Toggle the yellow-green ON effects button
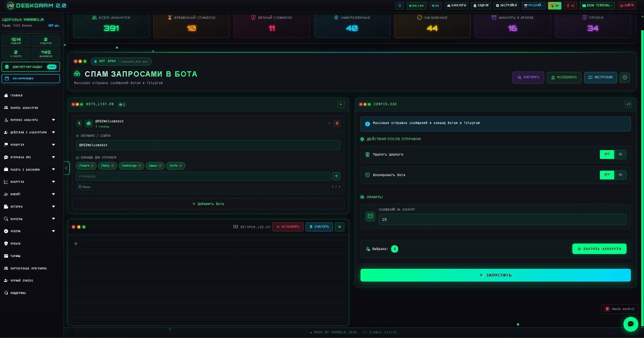 coord(555,6)
